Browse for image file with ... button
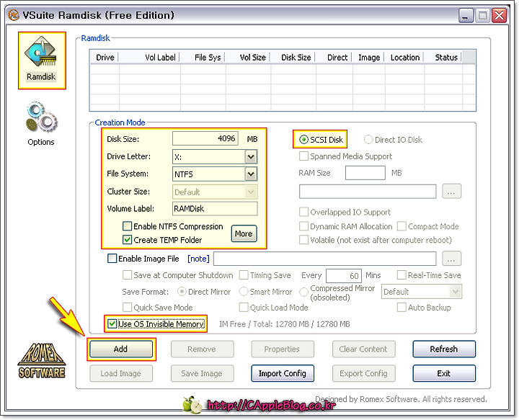 pyautogui.click(x=451, y=259)
